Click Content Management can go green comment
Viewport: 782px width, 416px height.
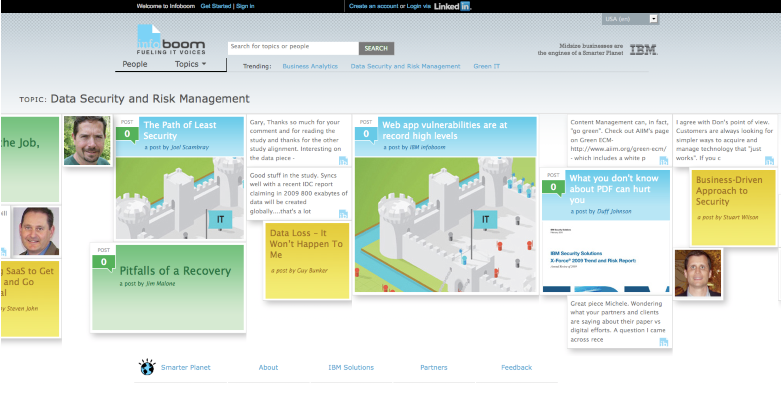tap(619, 140)
